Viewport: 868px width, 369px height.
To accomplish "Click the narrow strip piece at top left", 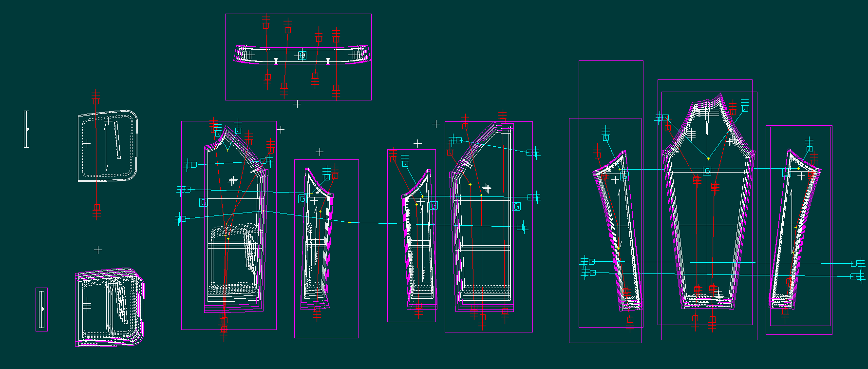I will (27, 129).
